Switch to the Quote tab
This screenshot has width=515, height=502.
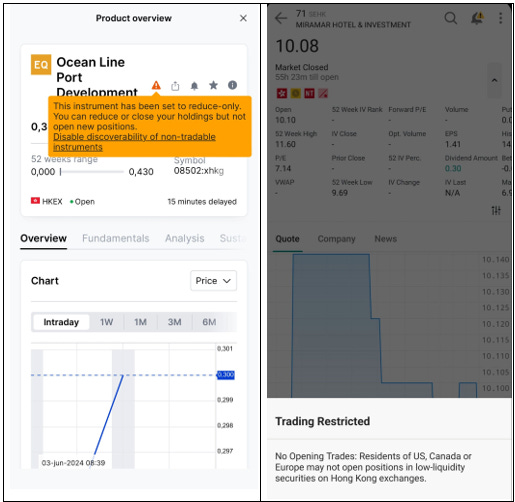[287, 239]
